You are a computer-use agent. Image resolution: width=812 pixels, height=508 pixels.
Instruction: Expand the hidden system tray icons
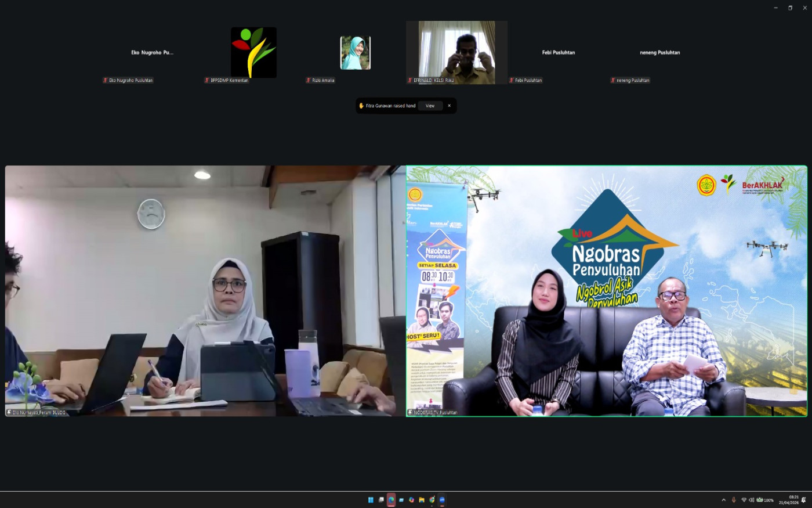pyautogui.click(x=723, y=500)
